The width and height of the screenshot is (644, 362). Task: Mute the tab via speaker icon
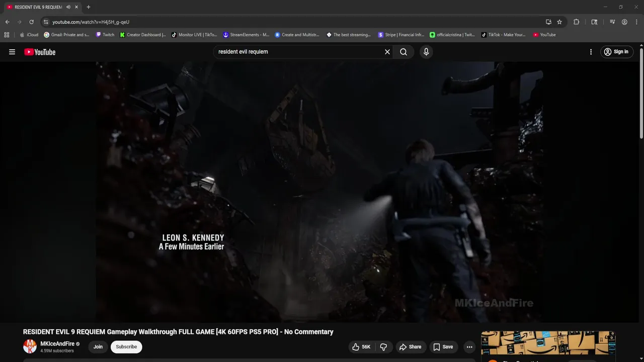(x=68, y=7)
